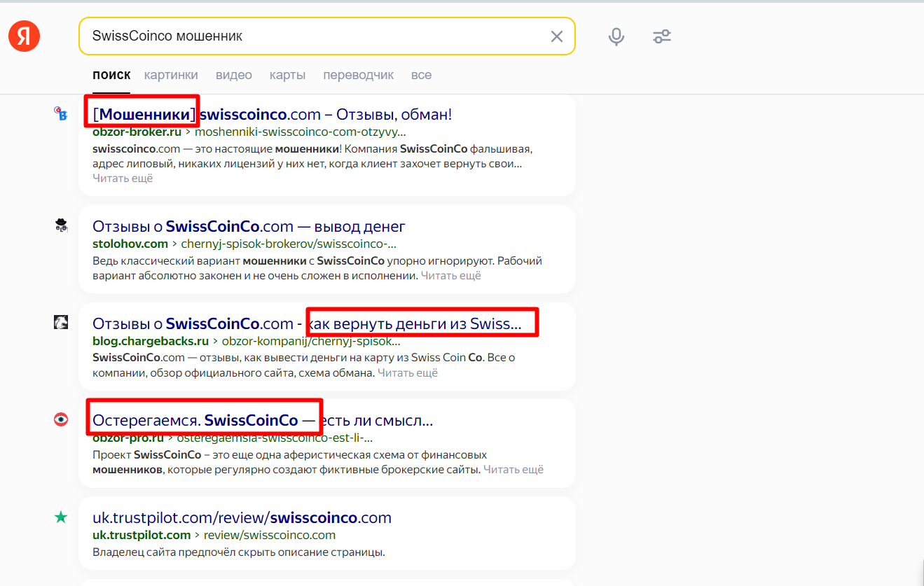Expand Читать ещё in the obzor-pro.ru snippet
The image size is (924, 586).
tap(513, 470)
